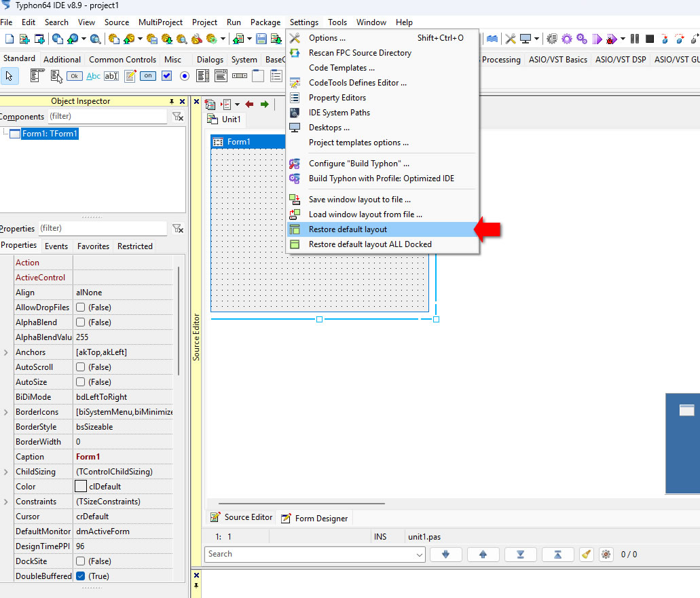The image size is (700, 598).
Task: Expand the Anchors property row
Action: (x=6, y=352)
